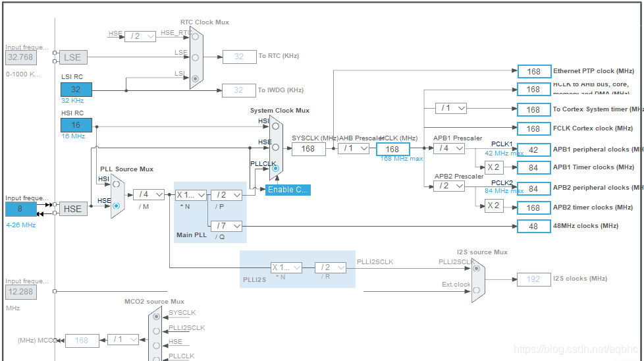The width and height of the screenshot is (644, 361).
Task: Click the APB2 timer clocks value 168
Action: click(534, 208)
